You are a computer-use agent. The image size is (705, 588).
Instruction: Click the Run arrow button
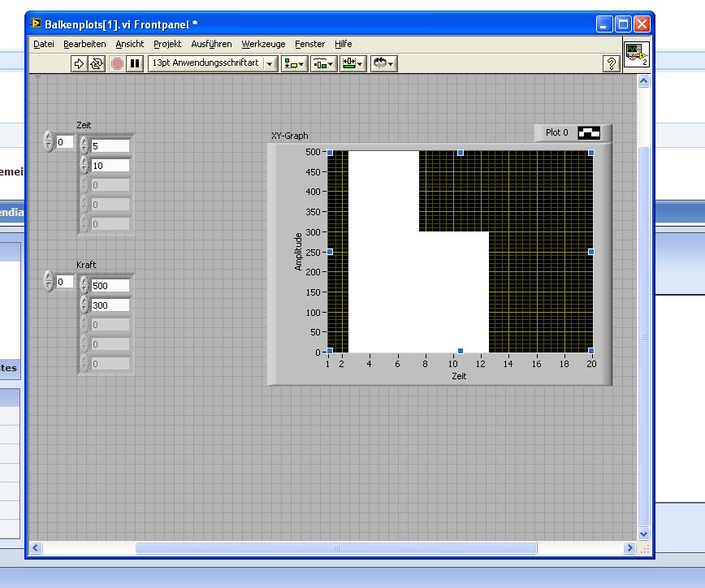pos(79,63)
